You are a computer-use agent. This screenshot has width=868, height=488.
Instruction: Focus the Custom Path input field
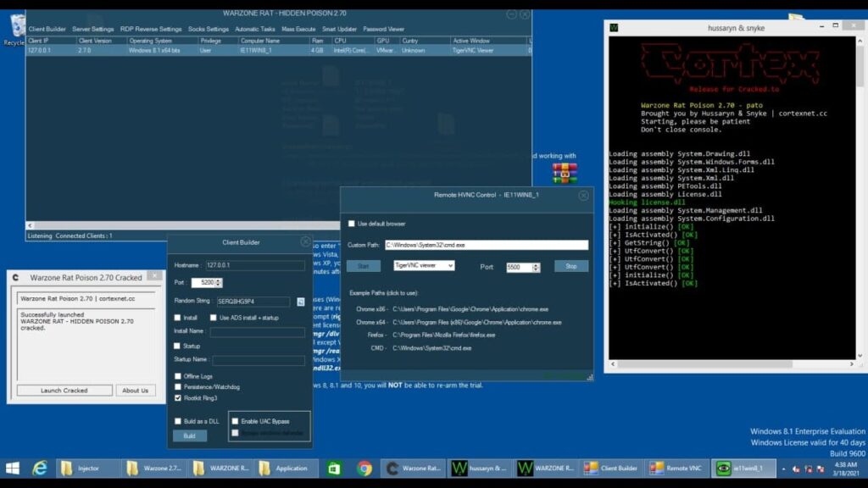[x=487, y=245]
